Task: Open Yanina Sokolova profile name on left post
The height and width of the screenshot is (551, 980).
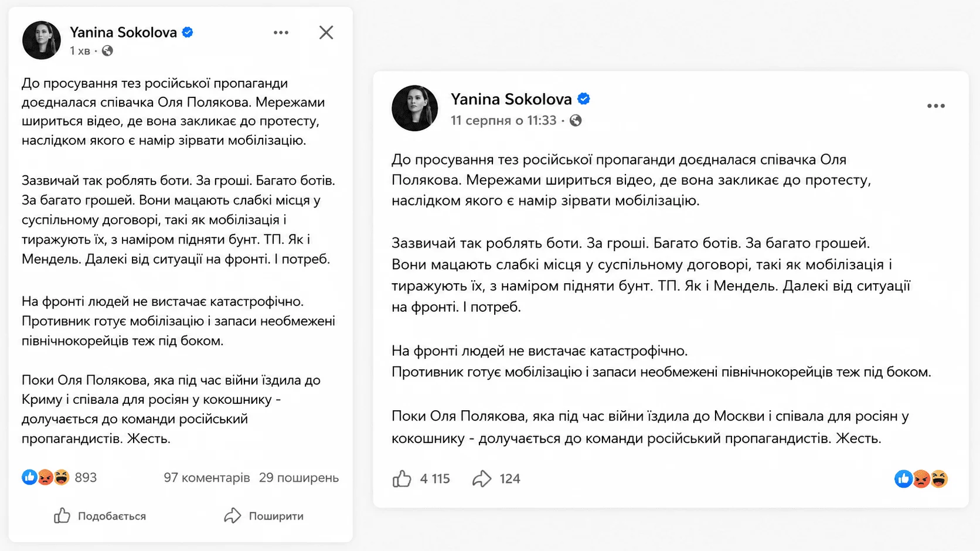Action: (123, 32)
